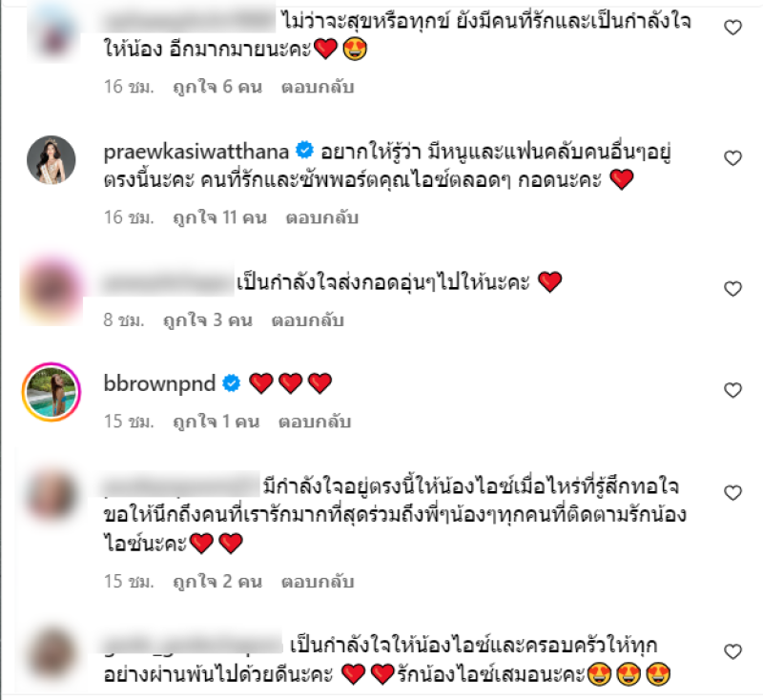Like the last comment at the bottom

(732, 651)
